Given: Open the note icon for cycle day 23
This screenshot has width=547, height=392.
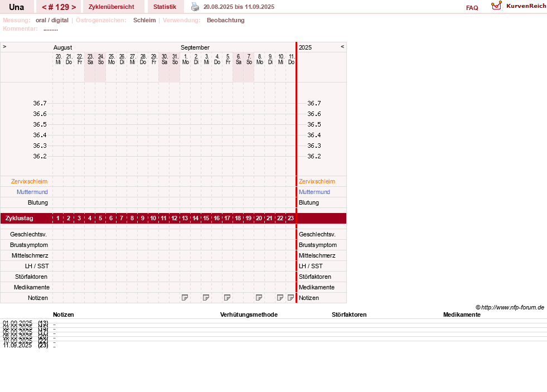Looking at the screenshot, I should click(x=291, y=298).
